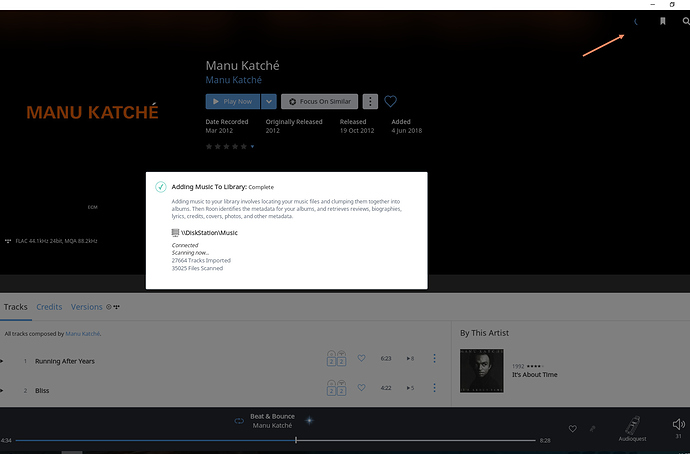
Task: Favorite the album with the heart icon
Action: pyautogui.click(x=390, y=101)
